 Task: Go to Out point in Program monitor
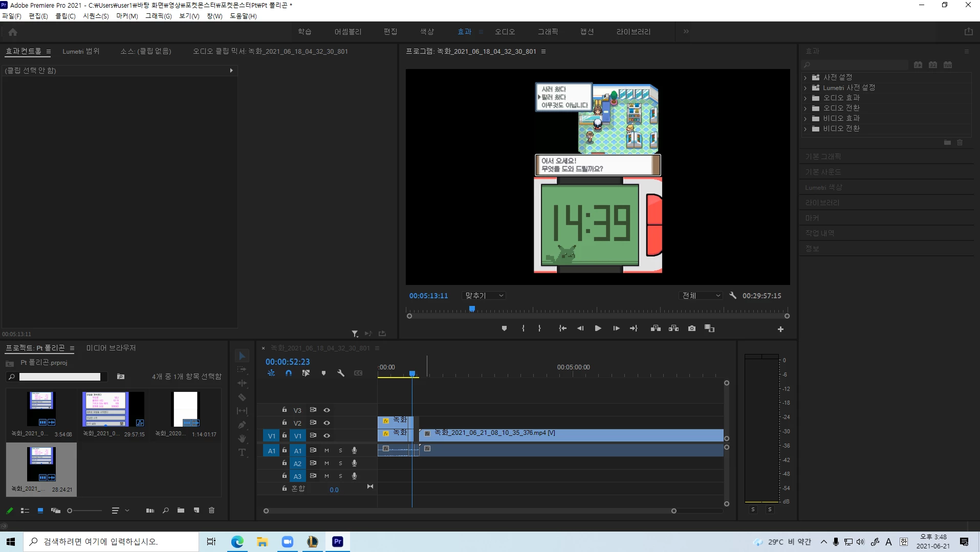coord(634,328)
